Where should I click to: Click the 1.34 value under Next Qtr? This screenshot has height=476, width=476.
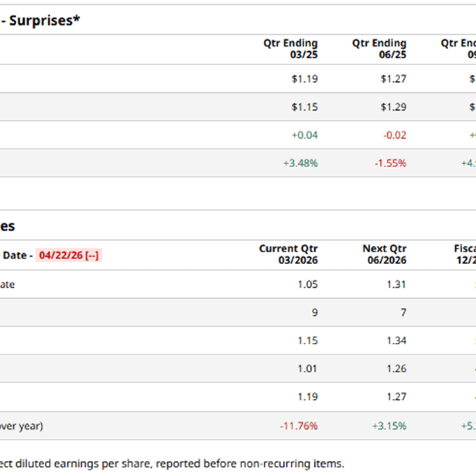(396, 341)
